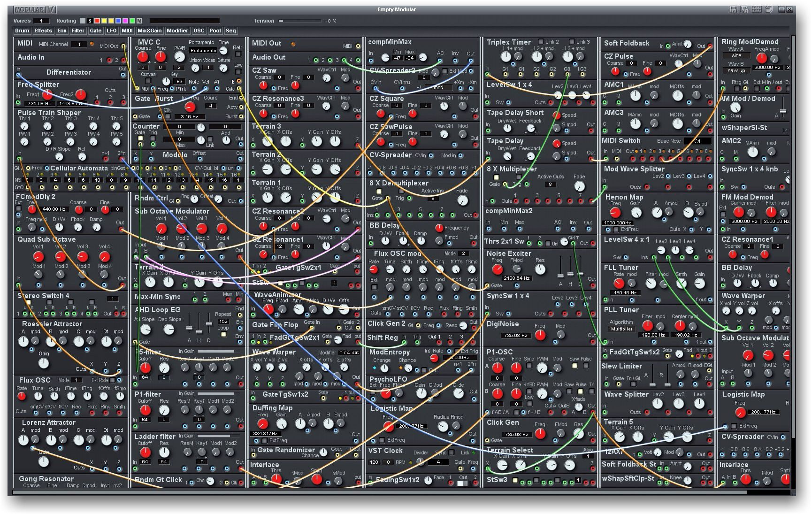Open the MIDI Channel selector
The image size is (812, 514).
tap(79, 45)
